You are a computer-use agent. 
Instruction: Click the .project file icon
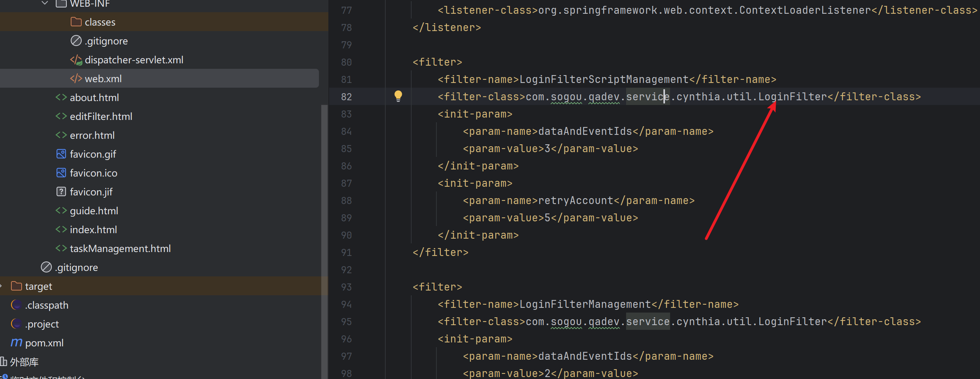coord(16,324)
